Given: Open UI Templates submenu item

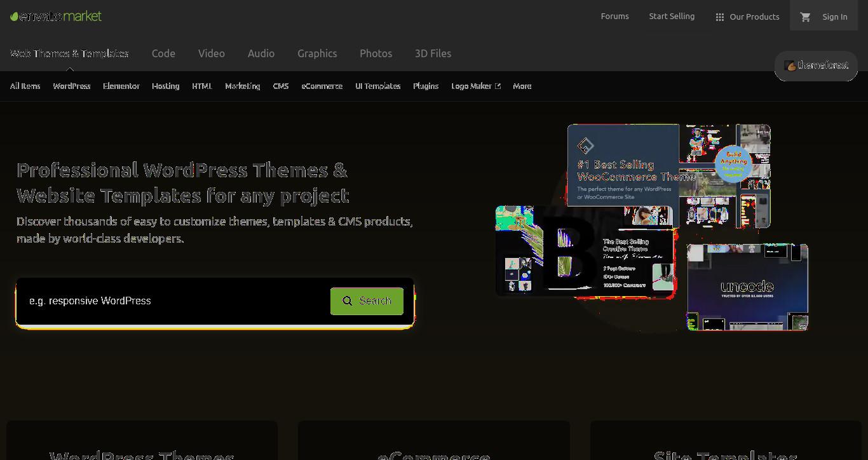Looking at the screenshot, I should pos(377,86).
